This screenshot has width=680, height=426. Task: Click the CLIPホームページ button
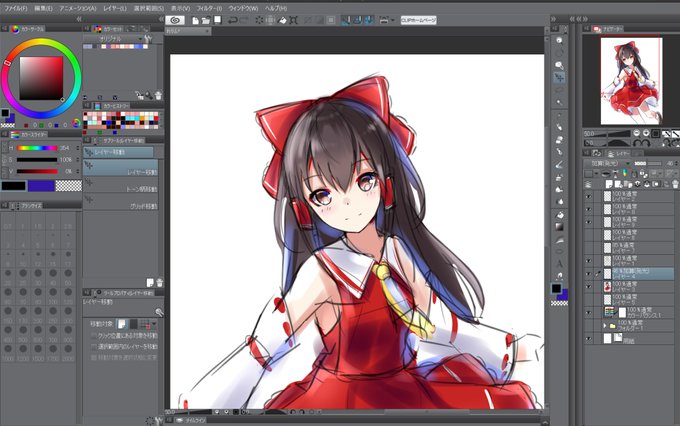click(x=418, y=20)
